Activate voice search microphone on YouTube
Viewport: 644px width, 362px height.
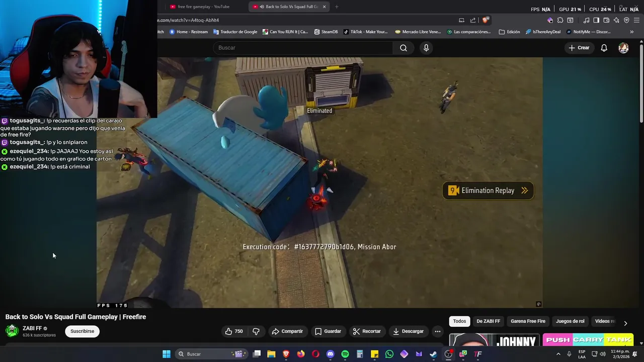pyautogui.click(x=426, y=48)
